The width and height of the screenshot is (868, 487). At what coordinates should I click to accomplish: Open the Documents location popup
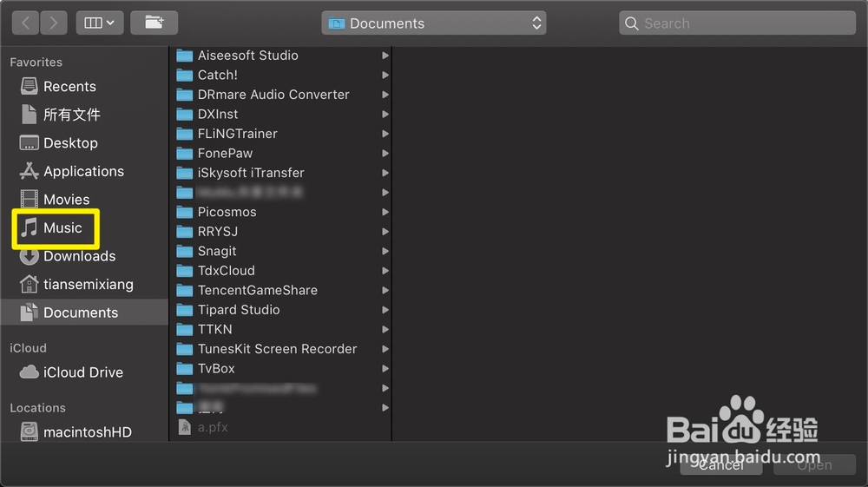433,23
